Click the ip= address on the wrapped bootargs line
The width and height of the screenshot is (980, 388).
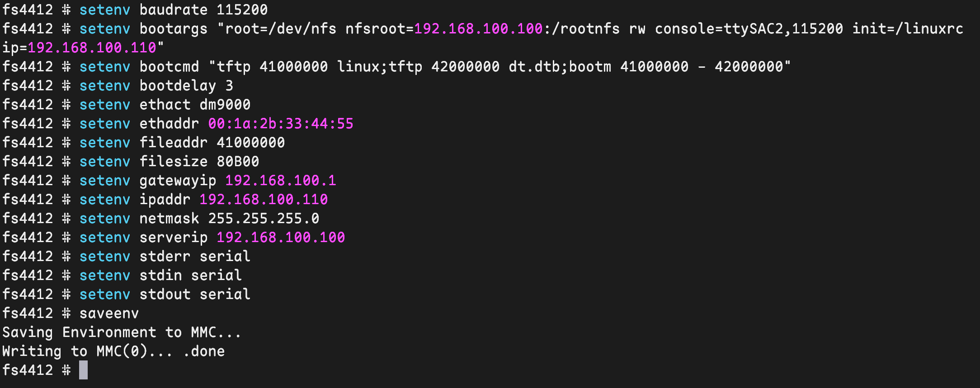pyautogui.click(x=92, y=47)
